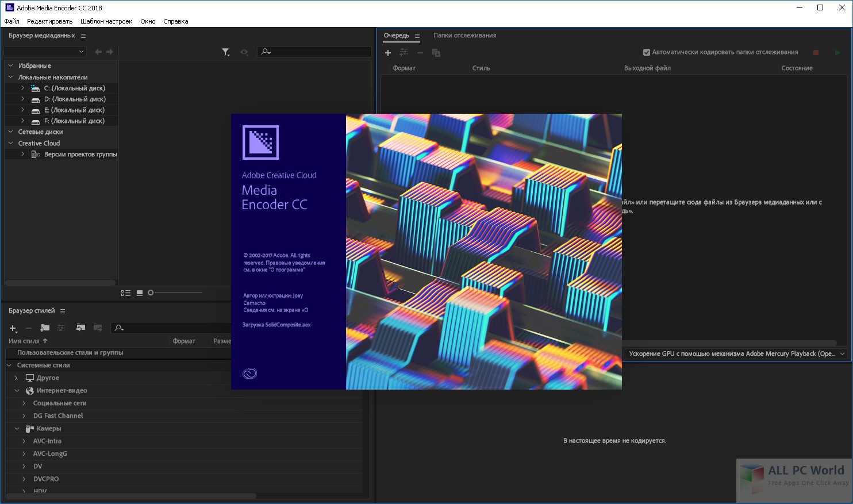Click the Формат column header in queue
This screenshot has width=853, height=504.
click(x=404, y=68)
